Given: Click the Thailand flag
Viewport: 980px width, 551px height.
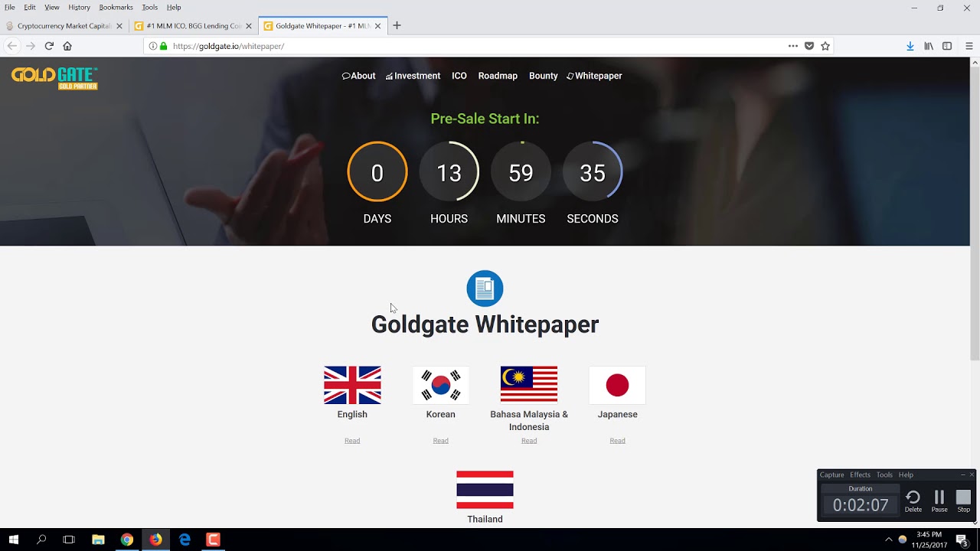Looking at the screenshot, I should click(x=485, y=490).
